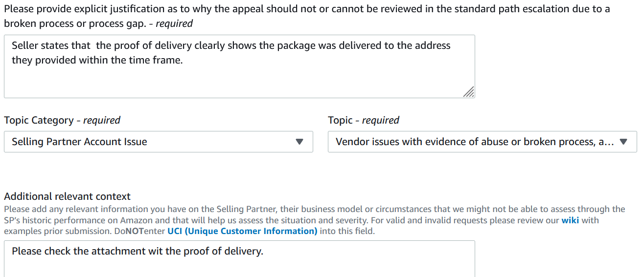Focus the explicit justification text area
The height and width of the screenshot is (277, 644).
(x=239, y=66)
